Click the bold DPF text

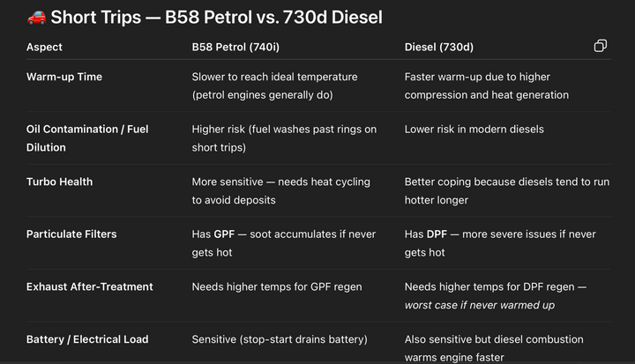click(437, 234)
